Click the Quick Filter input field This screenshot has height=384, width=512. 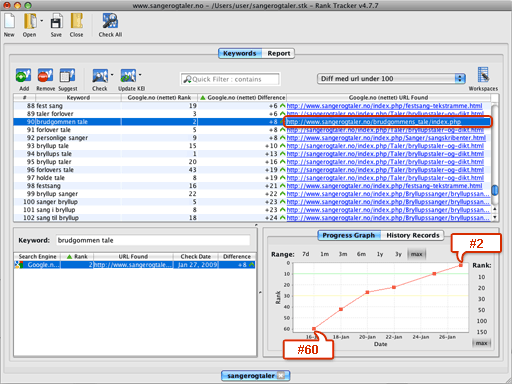click(x=230, y=79)
